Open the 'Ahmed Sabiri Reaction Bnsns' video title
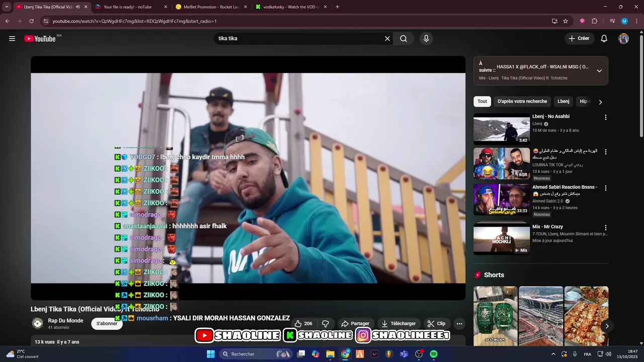 [x=565, y=190]
